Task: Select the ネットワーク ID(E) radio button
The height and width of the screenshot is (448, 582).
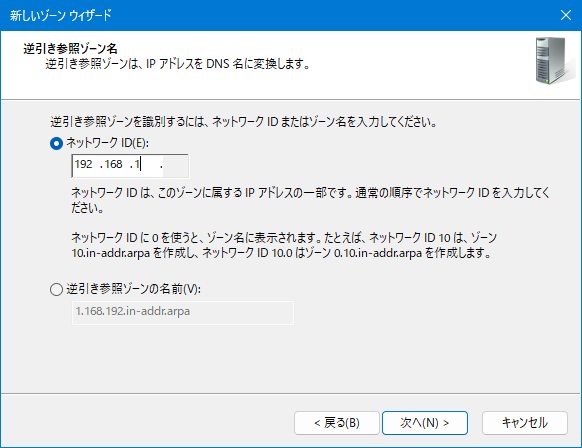Action: click(56, 143)
